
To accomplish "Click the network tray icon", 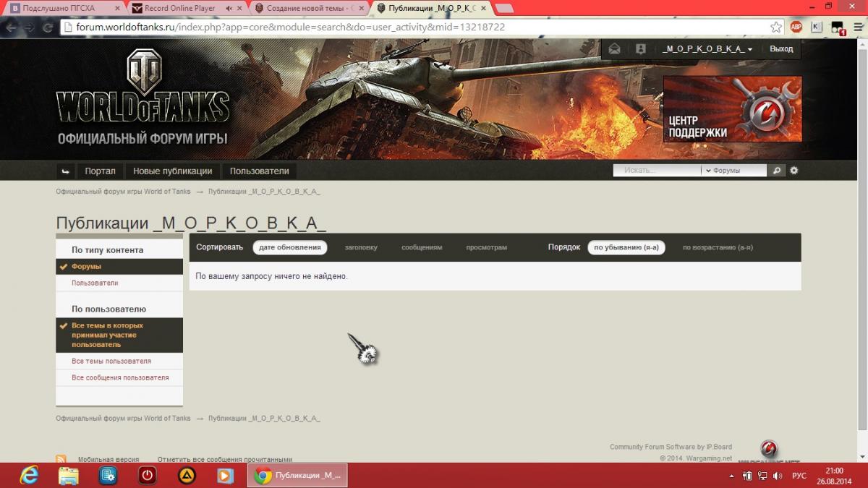I will coord(762,476).
